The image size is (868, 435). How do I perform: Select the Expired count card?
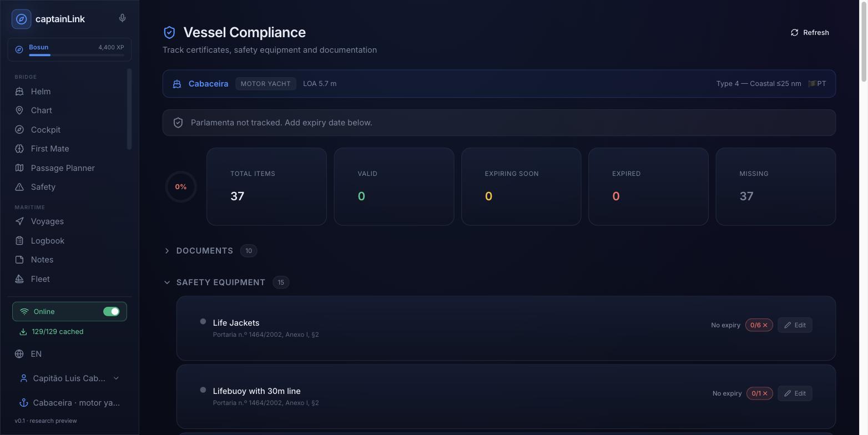tap(648, 186)
